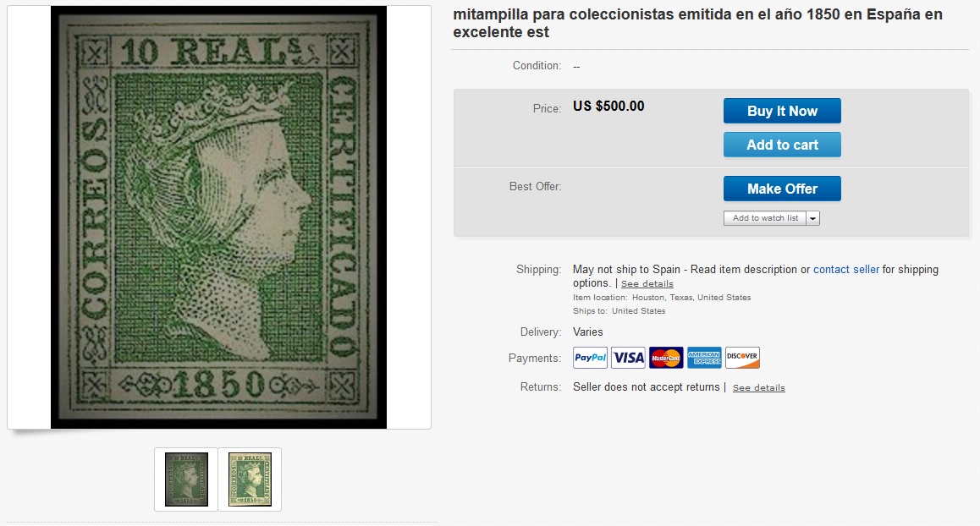
Task: Open shipping See details link
Action: [x=647, y=283]
